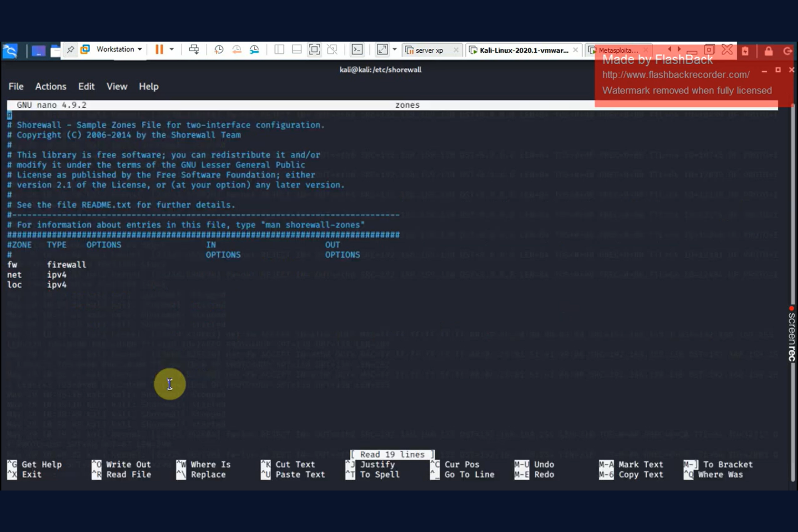The width and height of the screenshot is (798, 532).
Task: Revert the VM to its snapshot
Action: [x=236, y=50]
